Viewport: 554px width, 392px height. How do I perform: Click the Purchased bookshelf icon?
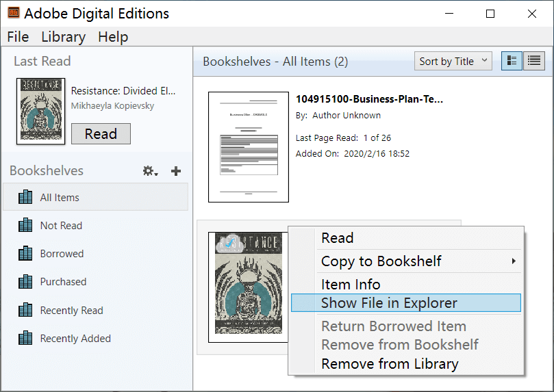tap(25, 282)
